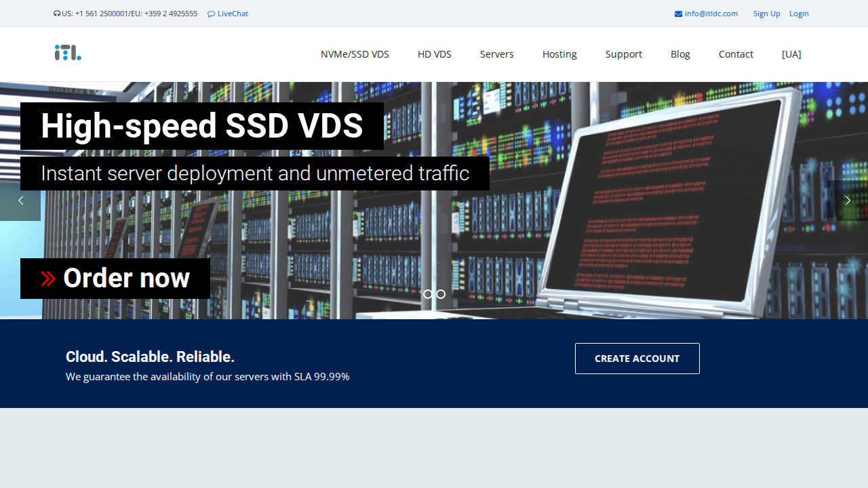Select the second carousel dot indicator

pos(441,294)
